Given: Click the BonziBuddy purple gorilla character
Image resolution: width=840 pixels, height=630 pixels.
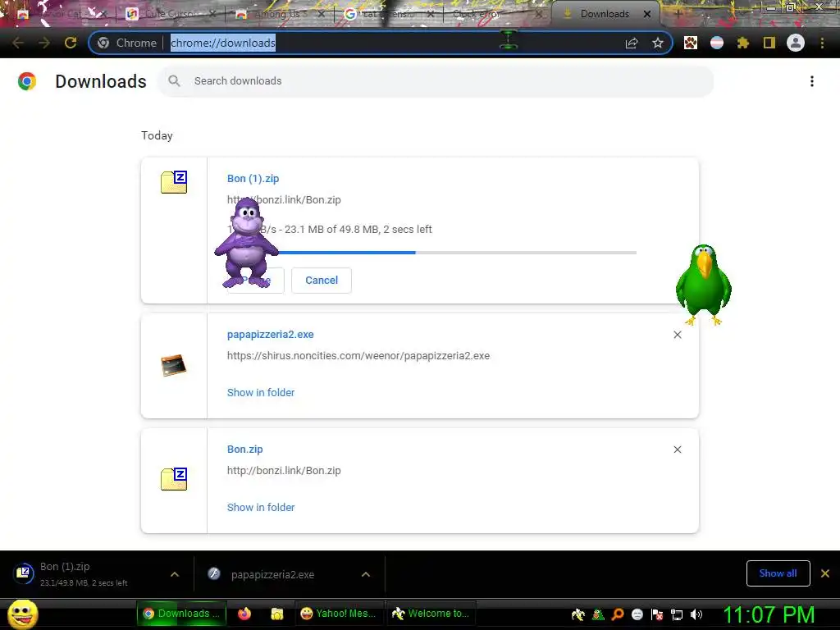Looking at the screenshot, I should coord(246,242).
